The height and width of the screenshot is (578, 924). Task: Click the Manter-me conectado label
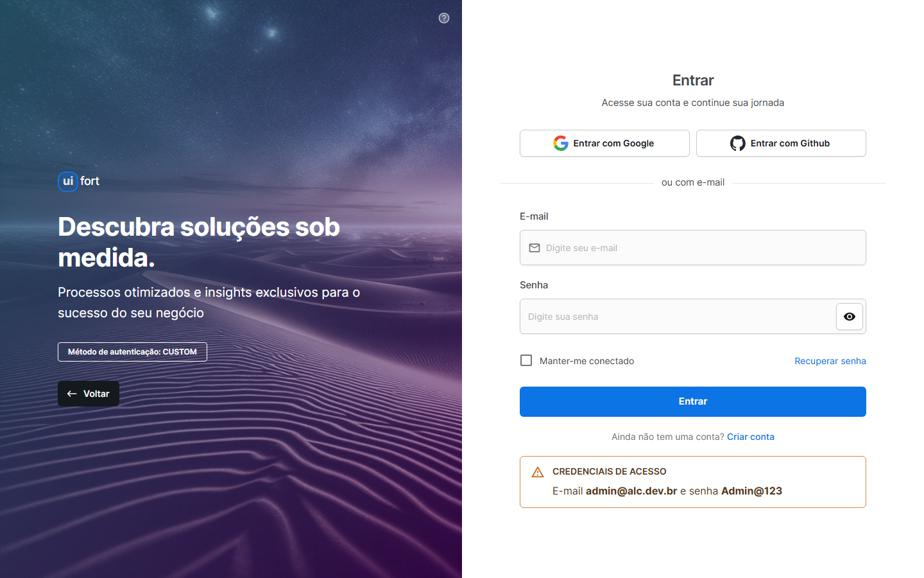(586, 361)
